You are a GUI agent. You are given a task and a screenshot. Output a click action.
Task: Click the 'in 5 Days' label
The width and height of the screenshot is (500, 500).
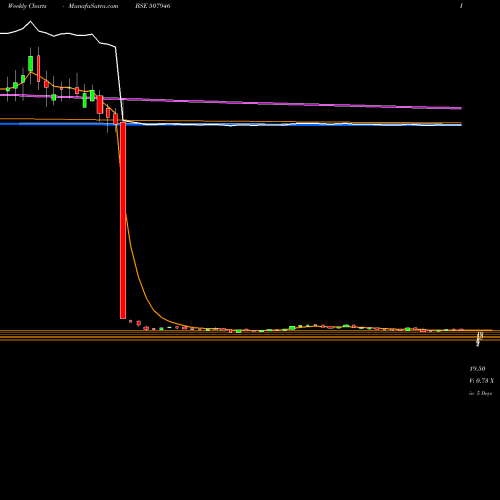[481, 393]
